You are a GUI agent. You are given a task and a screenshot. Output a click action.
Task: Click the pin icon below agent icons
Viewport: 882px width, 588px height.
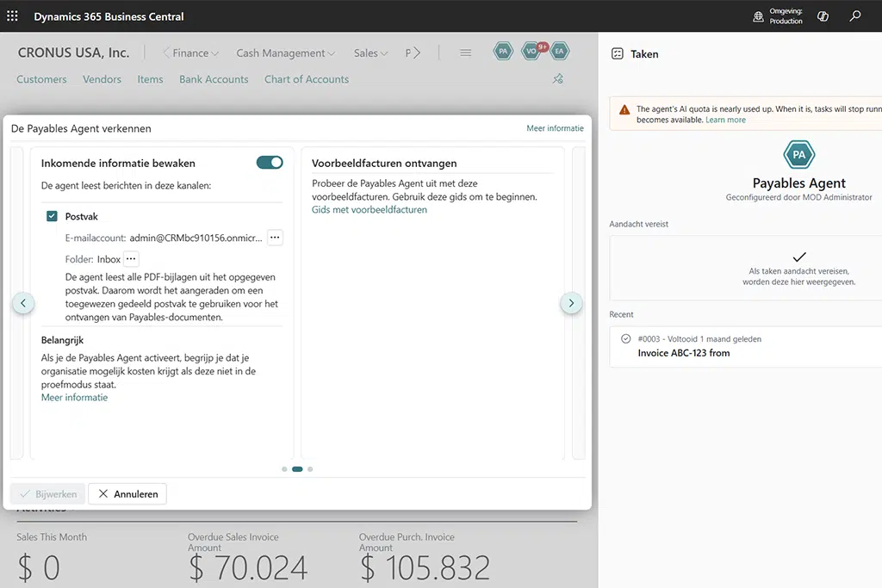(557, 78)
